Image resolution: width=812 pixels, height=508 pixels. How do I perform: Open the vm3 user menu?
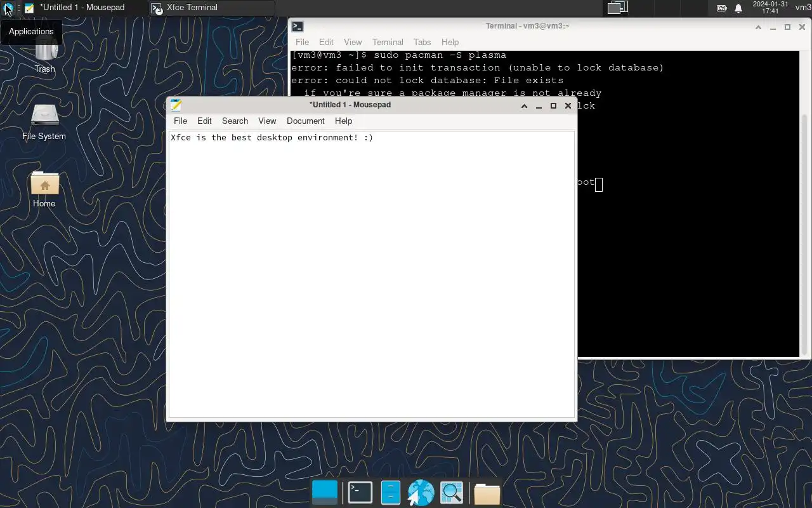803,8
